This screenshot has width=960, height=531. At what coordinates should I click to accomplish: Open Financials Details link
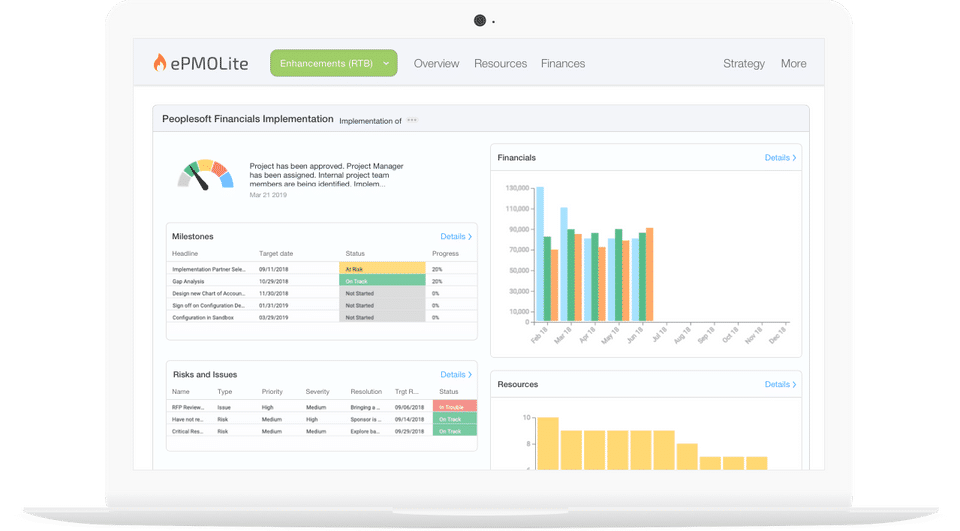pos(780,157)
